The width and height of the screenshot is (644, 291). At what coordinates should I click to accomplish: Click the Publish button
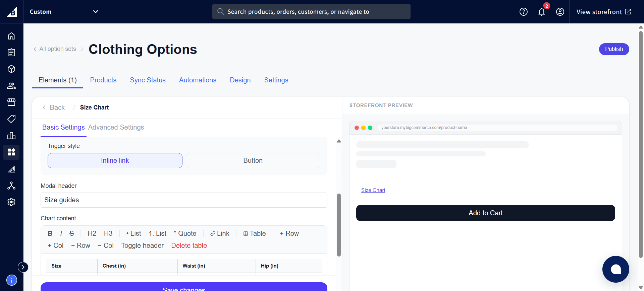[614, 49]
